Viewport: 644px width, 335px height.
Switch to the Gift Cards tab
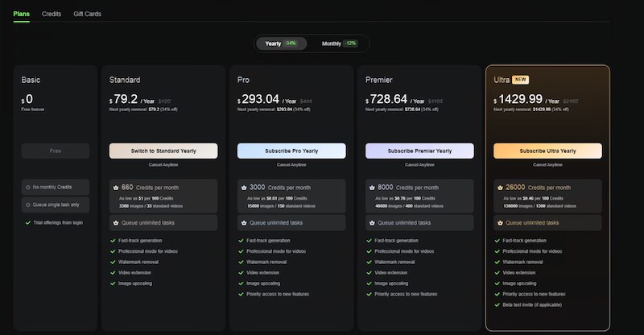(87, 14)
